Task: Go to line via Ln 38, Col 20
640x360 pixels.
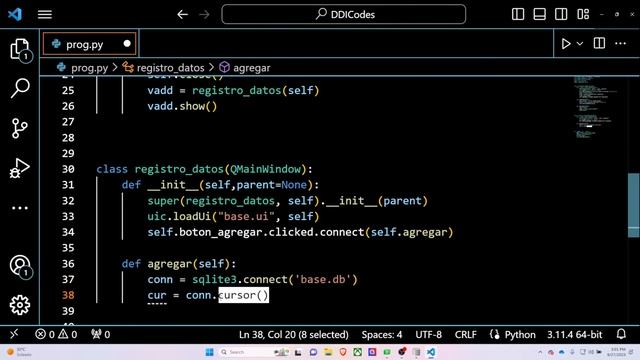Action: (293, 335)
